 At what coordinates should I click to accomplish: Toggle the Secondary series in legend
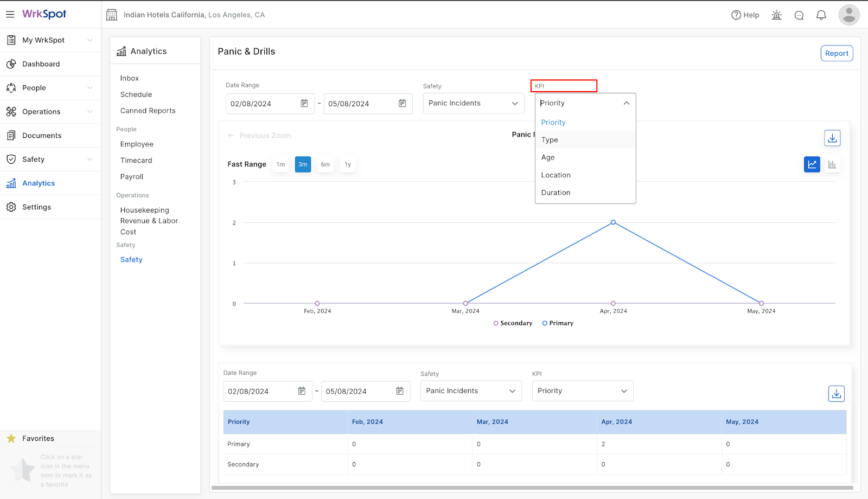click(x=513, y=323)
